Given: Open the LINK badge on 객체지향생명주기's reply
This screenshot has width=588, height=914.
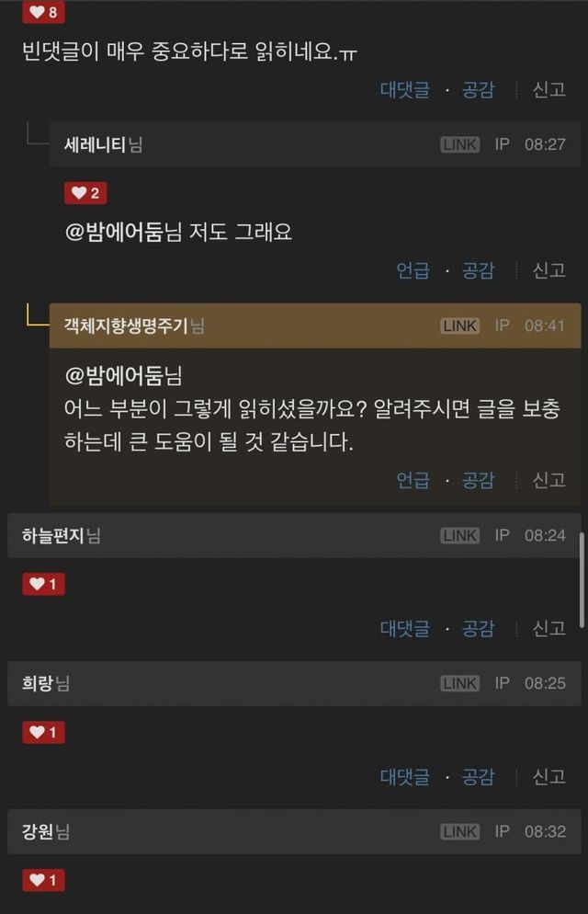Looking at the screenshot, I should pyautogui.click(x=460, y=326).
